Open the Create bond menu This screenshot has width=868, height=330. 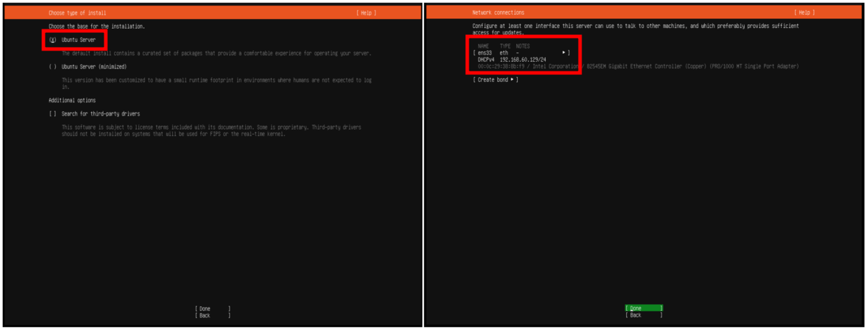pos(496,79)
